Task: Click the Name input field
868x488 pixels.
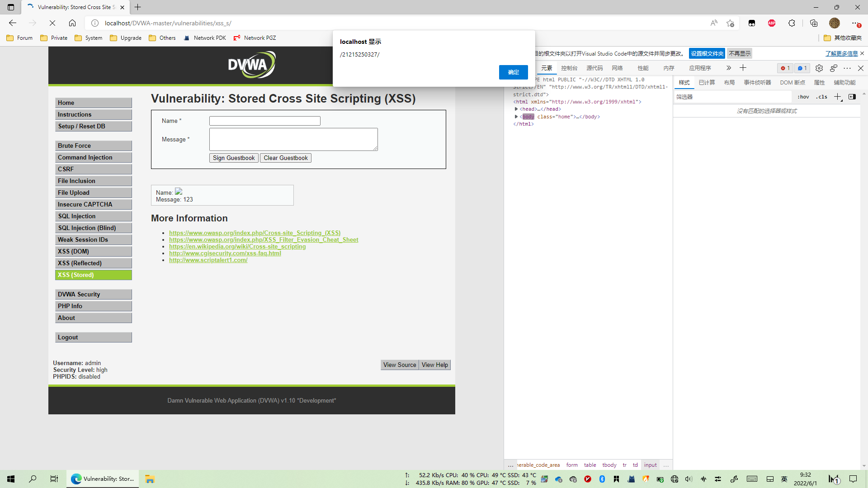Action: pos(265,121)
